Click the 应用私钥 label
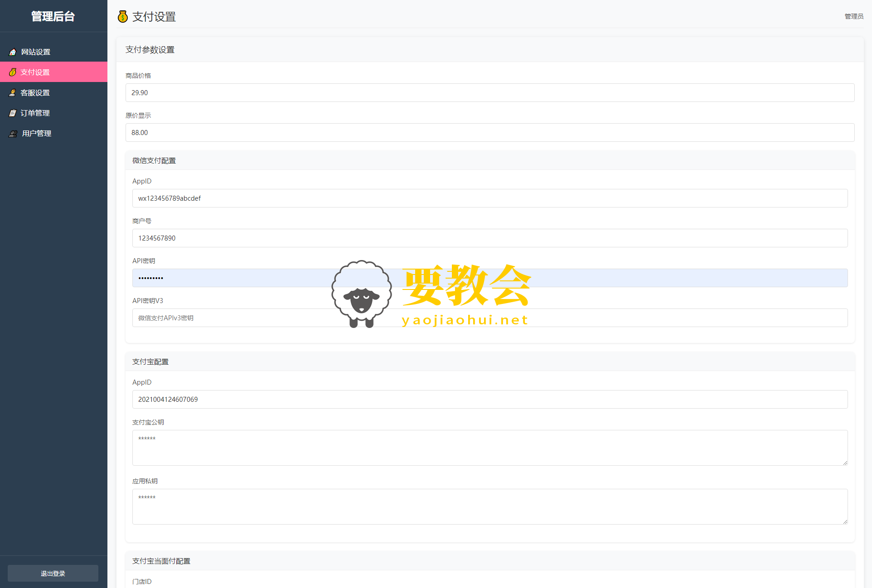Screen dimensions: 872x588 145,481
